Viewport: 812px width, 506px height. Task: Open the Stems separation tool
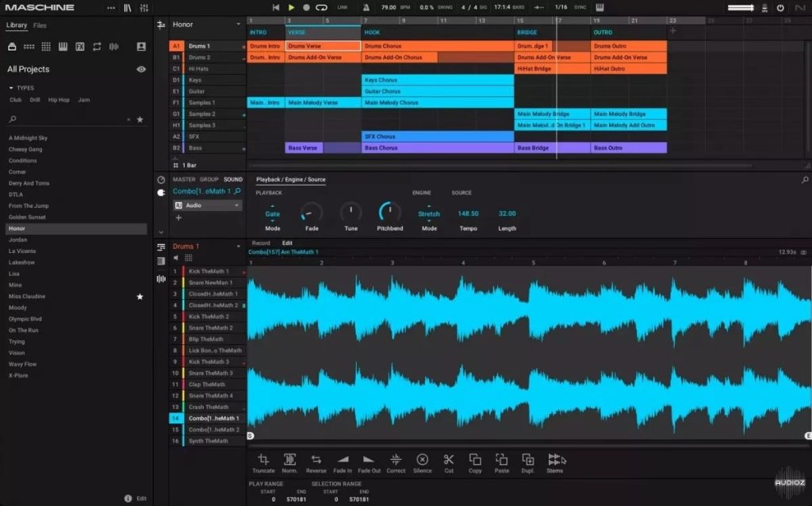tap(554, 459)
